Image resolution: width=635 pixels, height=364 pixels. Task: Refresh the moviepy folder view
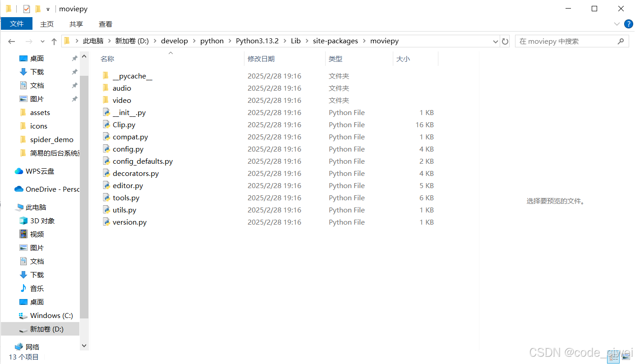505,41
